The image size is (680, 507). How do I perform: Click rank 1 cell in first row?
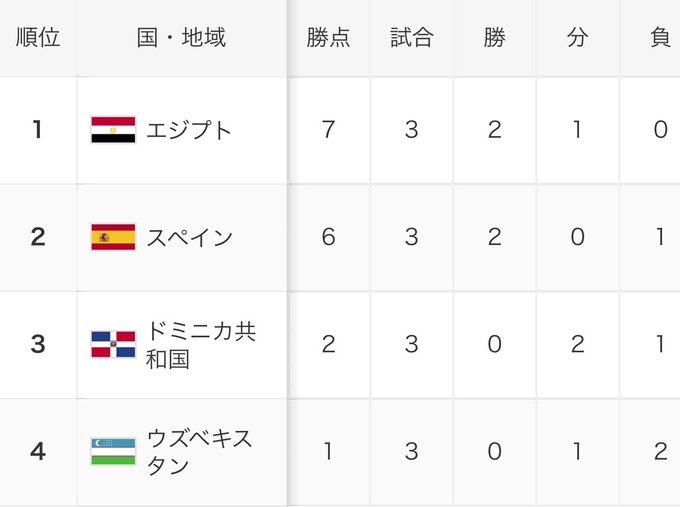[38, 130]
